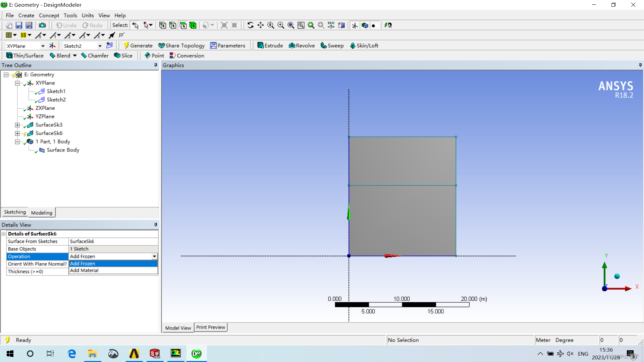This screenshot has width=644, height=362.
Task: Click the Share Topology button
Action: [x=181, y=45]
